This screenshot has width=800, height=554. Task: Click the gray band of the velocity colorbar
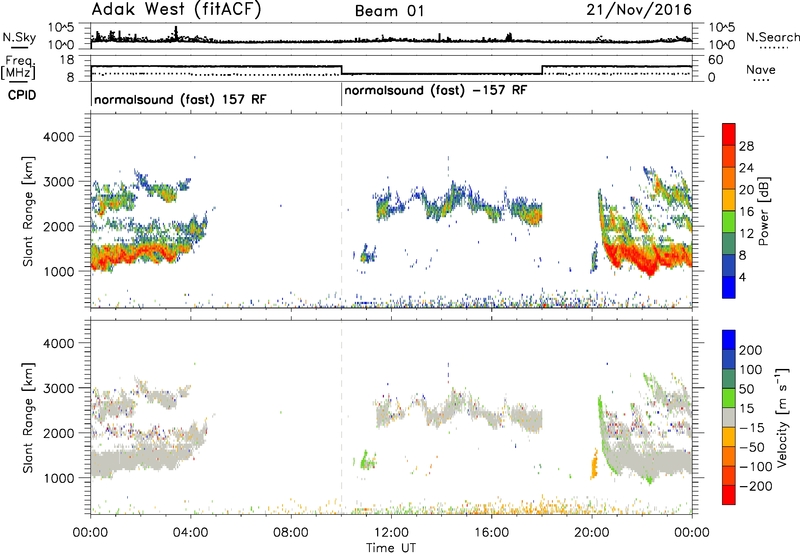pyautogui.click(x=729, y=417)
